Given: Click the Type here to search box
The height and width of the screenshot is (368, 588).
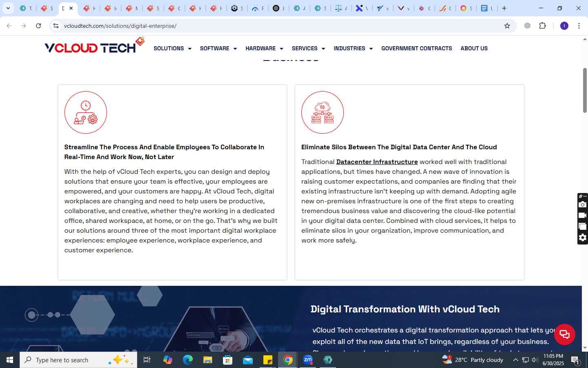Looking at the screenshot, I should click(78, 360).
